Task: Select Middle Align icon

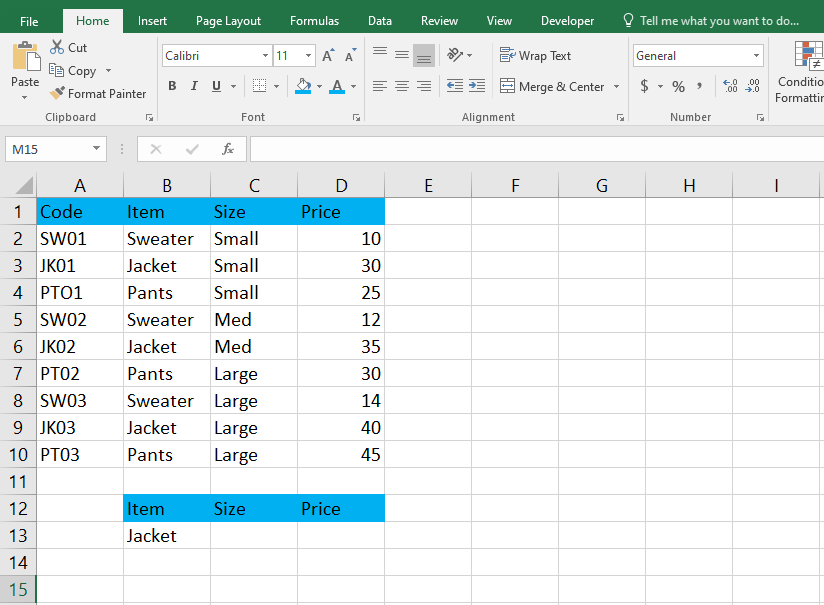Action: 402,55
